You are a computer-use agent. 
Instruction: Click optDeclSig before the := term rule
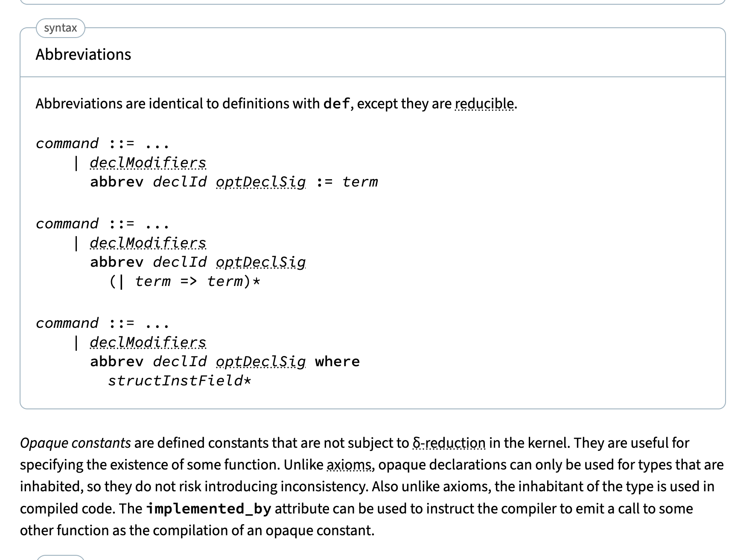click(261, 182)
